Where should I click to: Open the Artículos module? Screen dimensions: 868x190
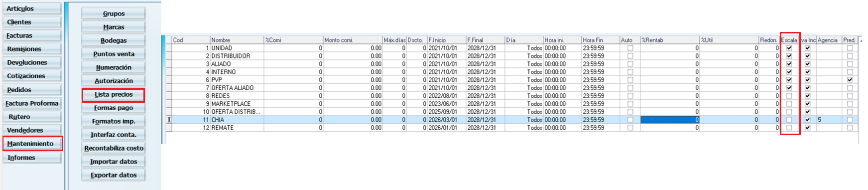click(x=32, y=8)
